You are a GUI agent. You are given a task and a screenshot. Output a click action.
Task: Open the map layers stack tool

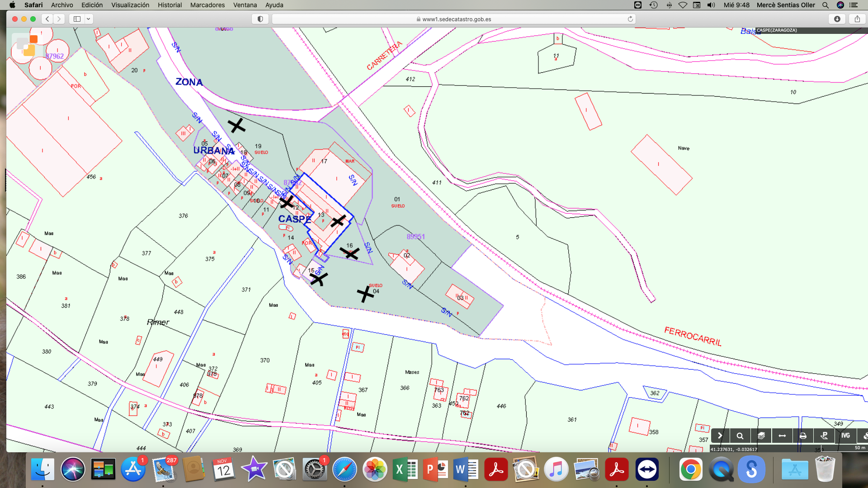click(x=761, y=436)
